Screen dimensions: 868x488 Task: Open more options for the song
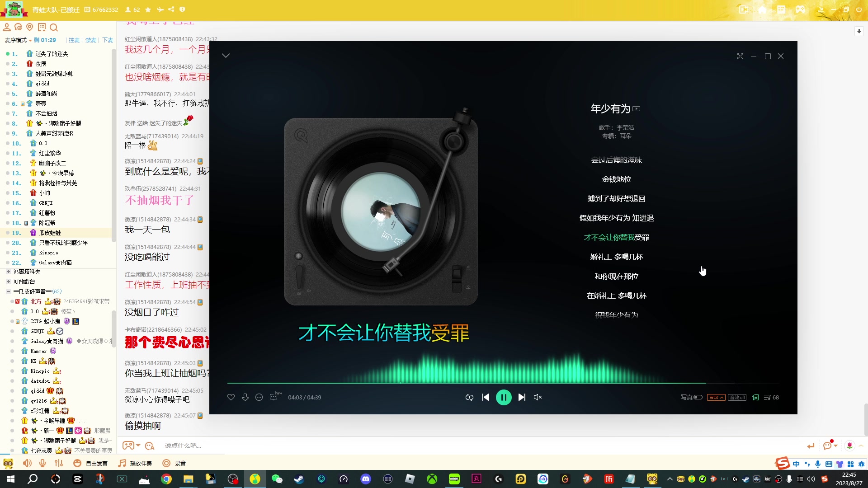(x=259, y=397)
